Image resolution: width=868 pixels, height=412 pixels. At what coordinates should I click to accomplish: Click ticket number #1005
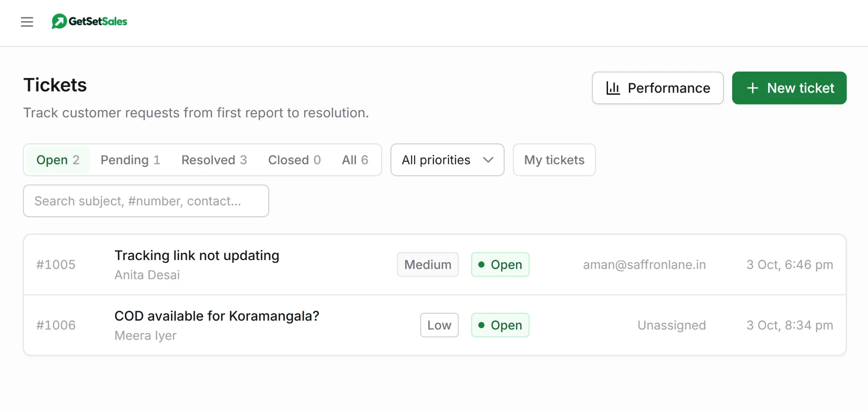tap(56, 265)
